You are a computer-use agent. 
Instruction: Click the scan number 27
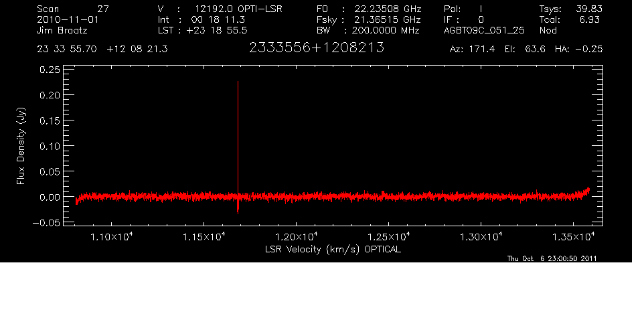click(103, 9)
